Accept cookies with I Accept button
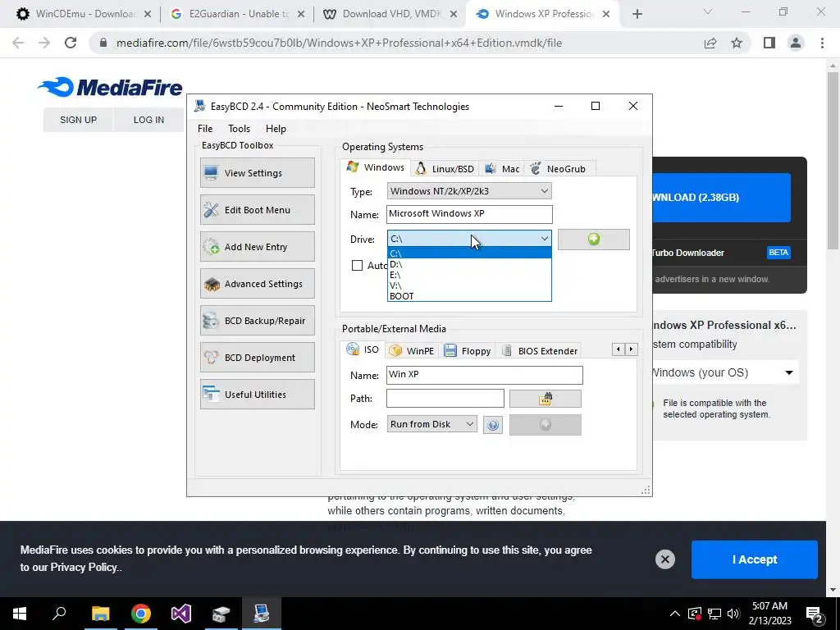Viewport: 840px width, 630px height. (x=755, y=559)
